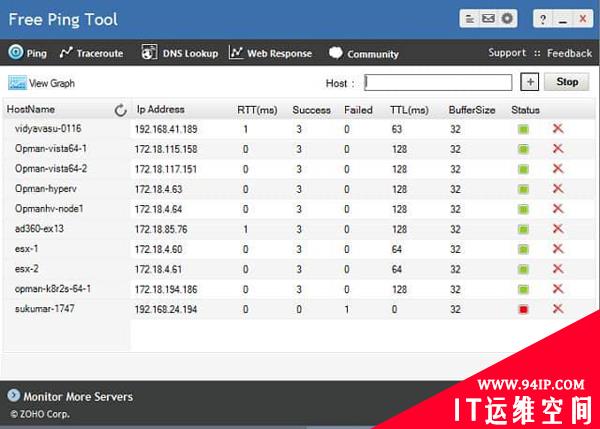Click green status indicator for opman-k8r2s-64-1
The height and width of the screenshot is (429, 600).
click(523, 289)
